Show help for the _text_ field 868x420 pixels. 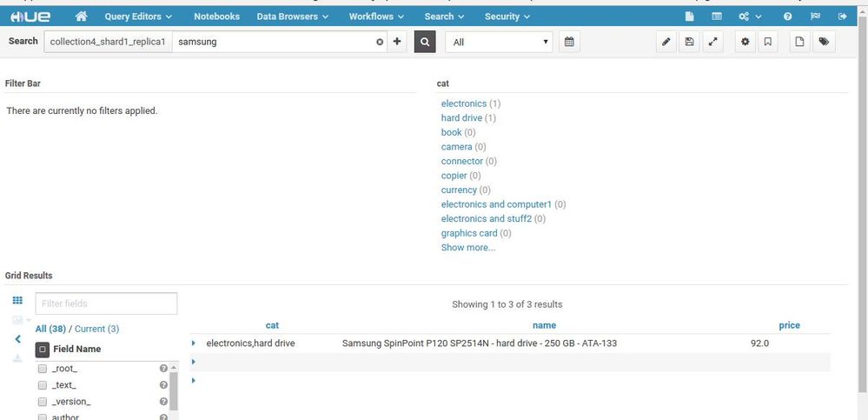pyautogui.click(x=163, y=385)
